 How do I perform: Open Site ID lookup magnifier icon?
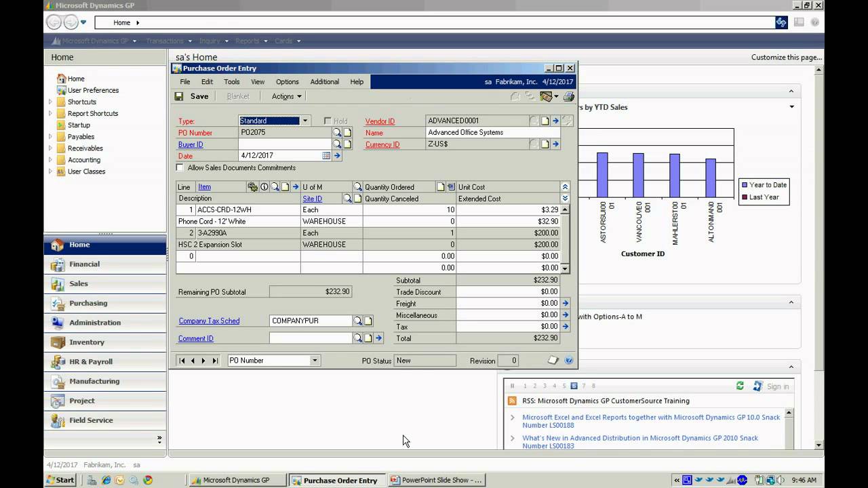click(347, 199)
